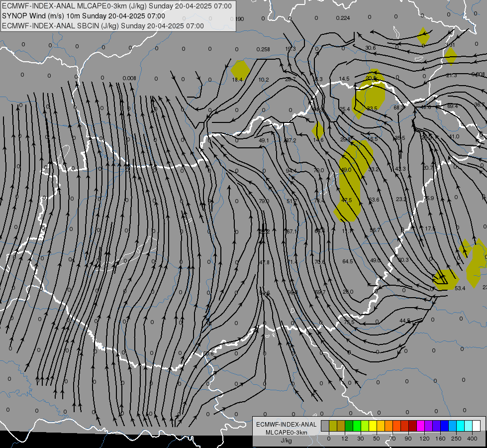487x448 pixels.
Task: Click legend scale label 160
Action: (440, 439)
